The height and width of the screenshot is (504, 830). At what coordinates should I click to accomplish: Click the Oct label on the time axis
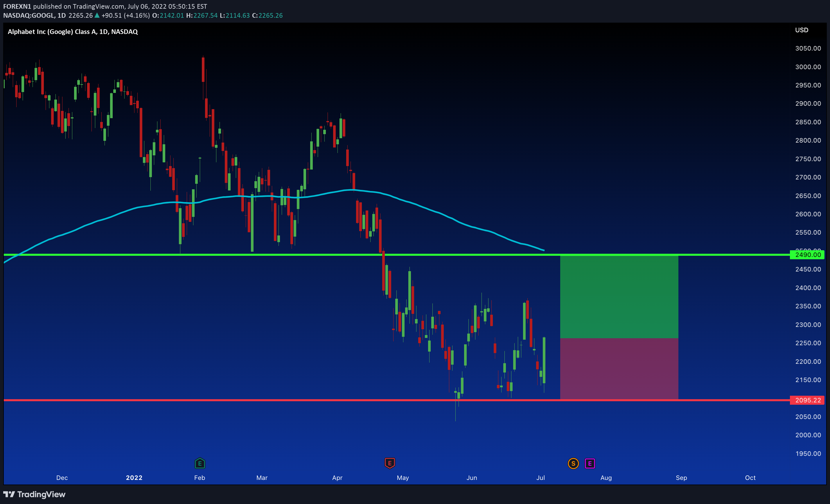pyautogui.click(x=750, y=478)
